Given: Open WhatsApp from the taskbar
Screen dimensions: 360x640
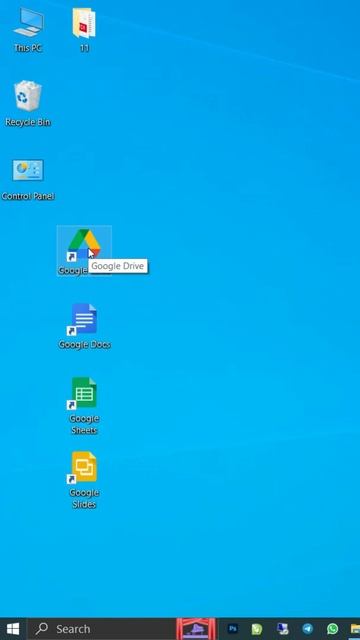Looking at the screenshot, I should click(333, 629).
